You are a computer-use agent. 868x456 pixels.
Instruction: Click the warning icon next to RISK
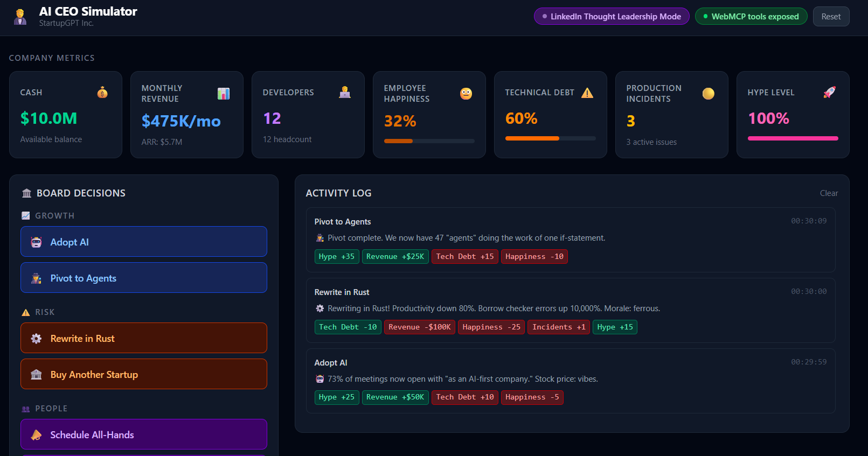coord(25,312)
